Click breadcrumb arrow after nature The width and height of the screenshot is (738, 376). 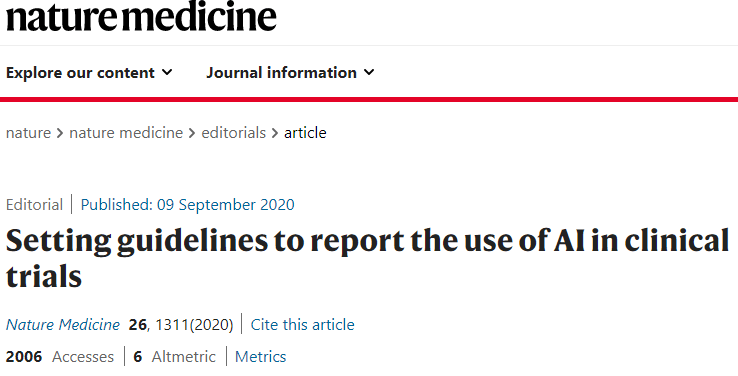pyautogui.click(x=60, y=134)
